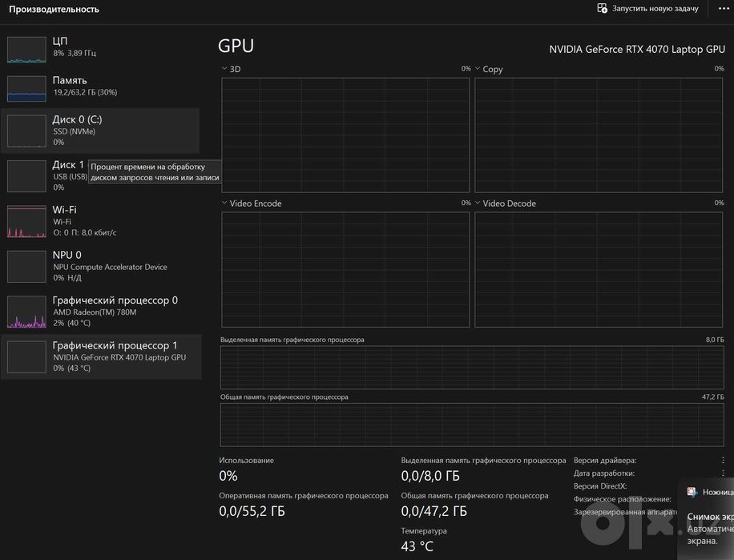The width and height of the screenshot is (734, 560).
Task: Click the Video Encode graph area
Action: pyautogui.click(x=345, y=269)
